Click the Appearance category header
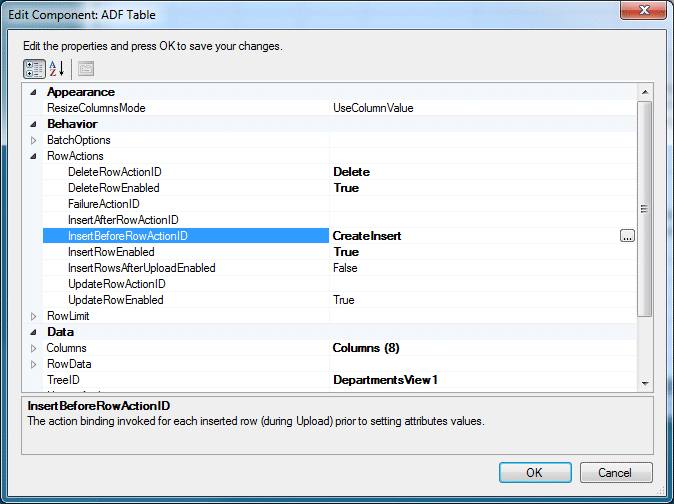The height and width of the screenshot is (504, 674). point(81,92)
